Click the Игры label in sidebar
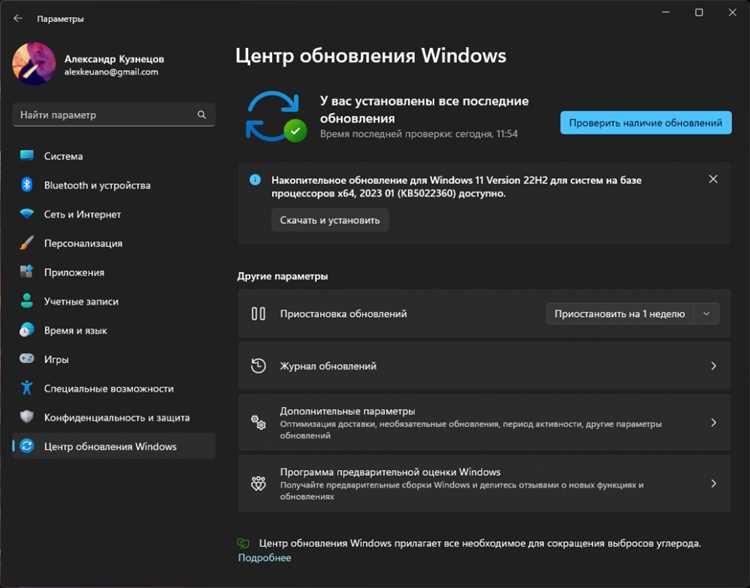The height and width of the screenshot is (588, 750). pos(56,359)
